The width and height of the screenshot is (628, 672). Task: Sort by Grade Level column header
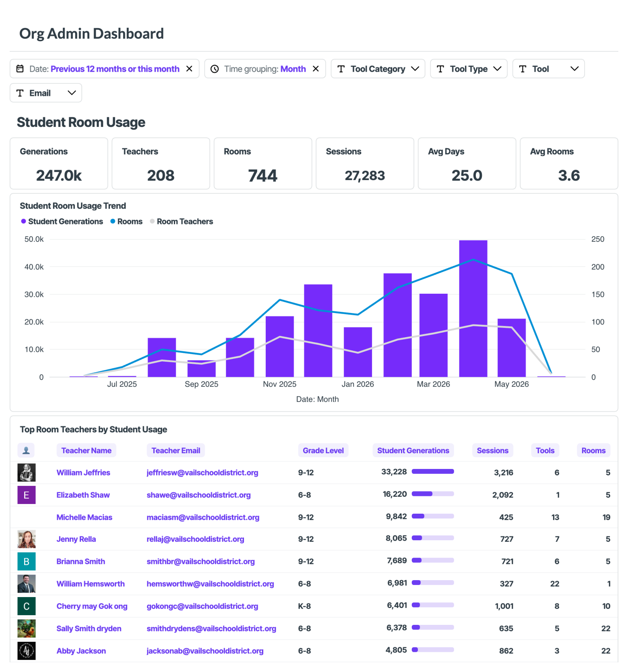[323, 450]
